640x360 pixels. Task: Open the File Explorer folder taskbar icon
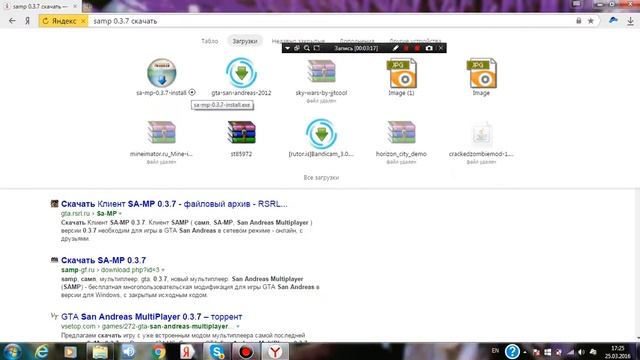click(x=100, y=351)
